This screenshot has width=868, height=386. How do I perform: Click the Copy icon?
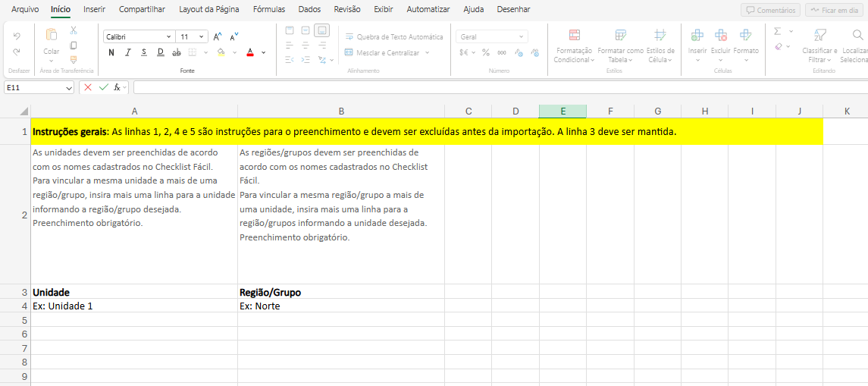click(73, 45)
